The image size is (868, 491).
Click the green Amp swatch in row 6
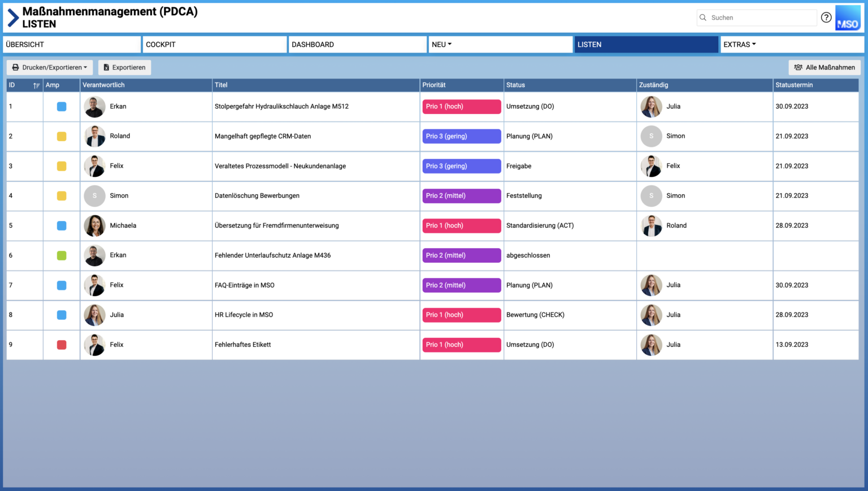[61, 255]
